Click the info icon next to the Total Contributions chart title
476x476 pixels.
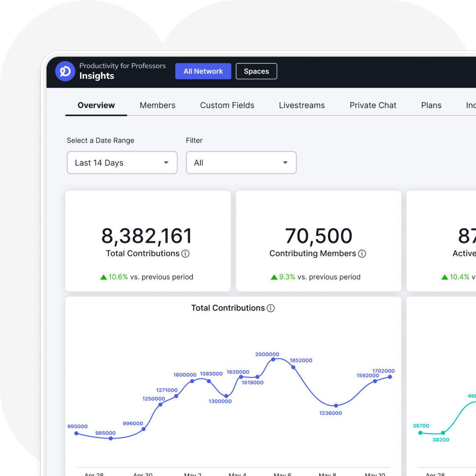pyautogui.click(x=271, y=309)
